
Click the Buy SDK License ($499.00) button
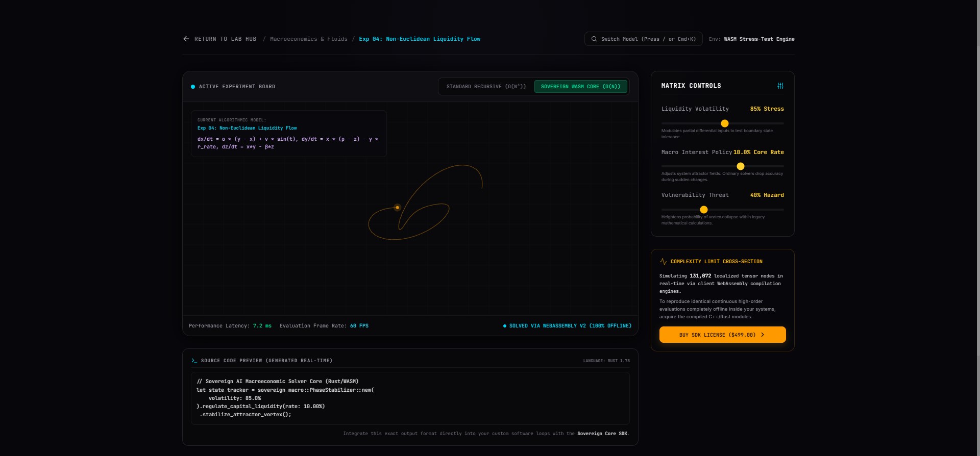722,335
